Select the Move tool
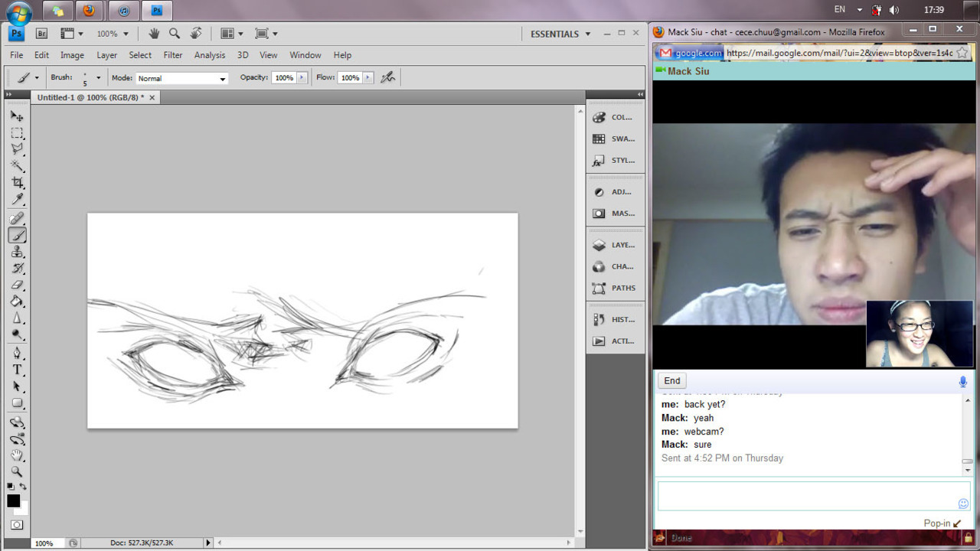Image resolution: width=980 pixels, height=551 pixels. (17, 116)
